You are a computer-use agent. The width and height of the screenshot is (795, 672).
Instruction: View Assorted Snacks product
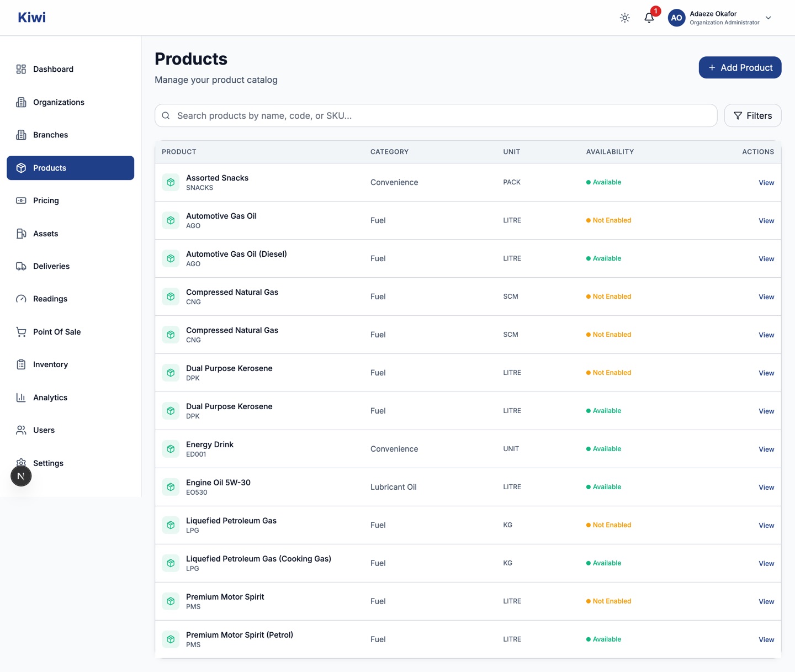[766, 182]
